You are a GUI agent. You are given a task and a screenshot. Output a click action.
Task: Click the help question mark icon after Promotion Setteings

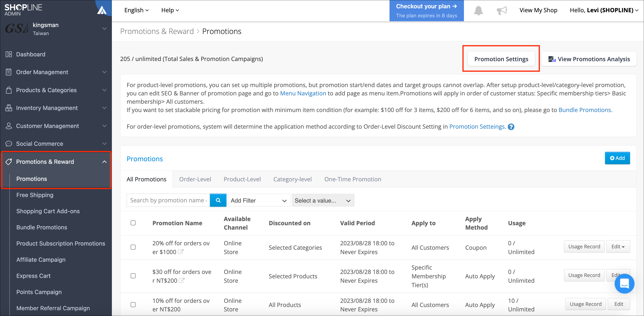[x=511, y=127]
